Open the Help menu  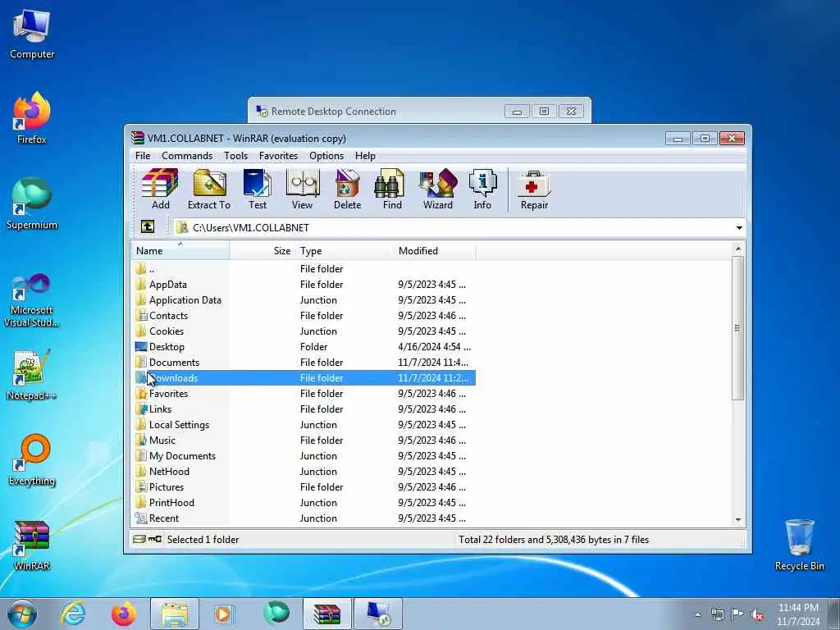coord(365,155)
